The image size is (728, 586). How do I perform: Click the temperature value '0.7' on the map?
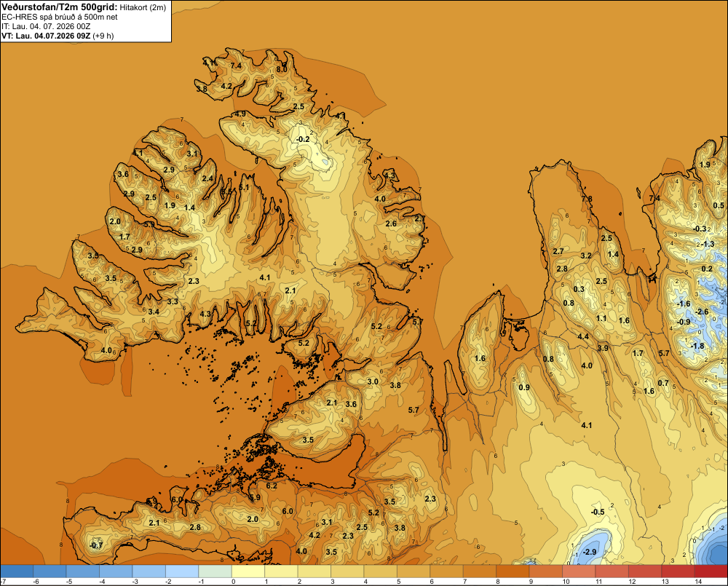click(663, 383)
